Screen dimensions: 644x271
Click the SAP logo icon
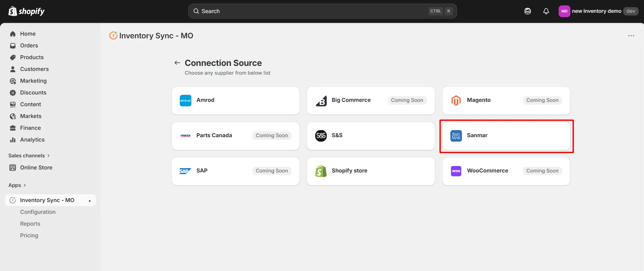(186, 171)
